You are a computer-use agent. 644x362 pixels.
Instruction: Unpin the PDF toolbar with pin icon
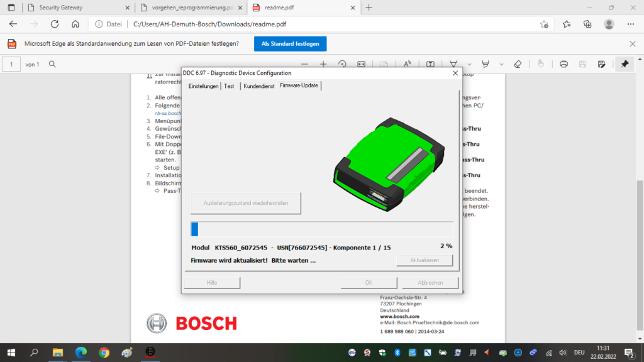[x=625, y=65]
